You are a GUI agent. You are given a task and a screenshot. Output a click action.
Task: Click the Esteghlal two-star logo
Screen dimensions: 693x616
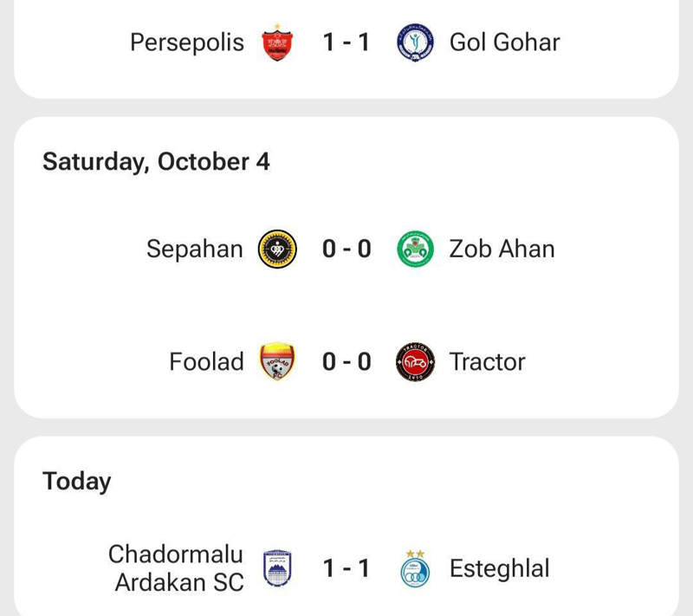pyautogui.click(x=415, y=567)
